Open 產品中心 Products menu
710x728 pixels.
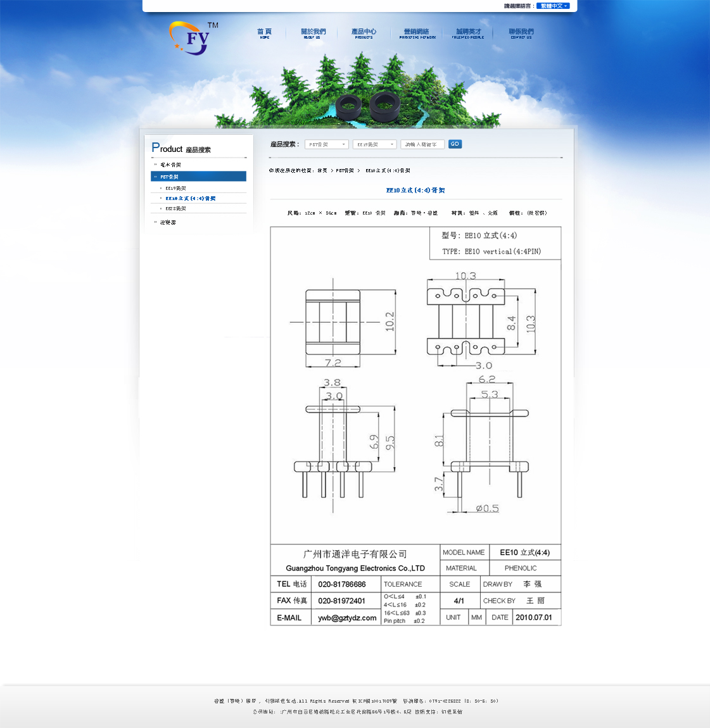[x=364, y=34]
